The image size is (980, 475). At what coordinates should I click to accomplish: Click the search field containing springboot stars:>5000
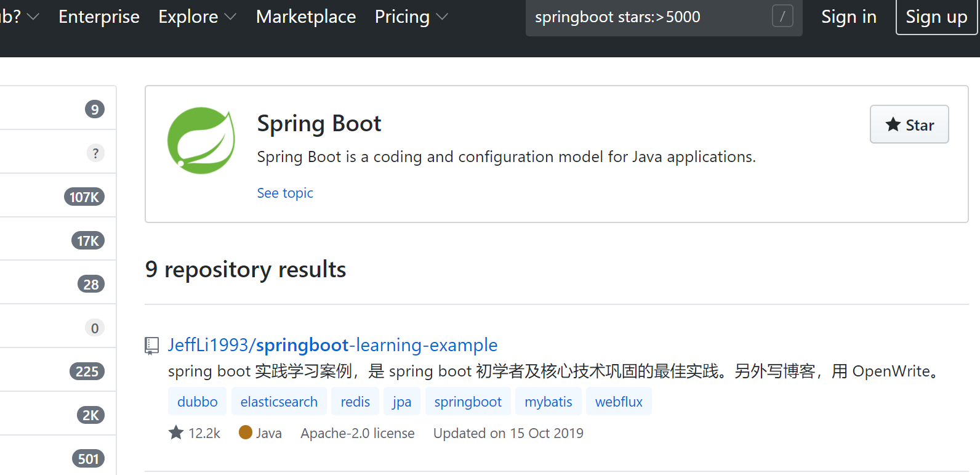pyautogui.click(x=646, y=17)
